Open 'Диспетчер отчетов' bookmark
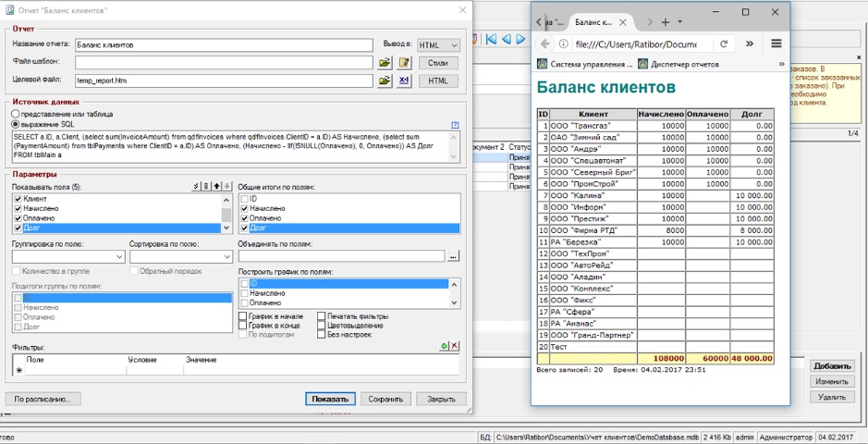Image resolution: width=868 pixels, height=444 pixels. click(x=684, y=64)
